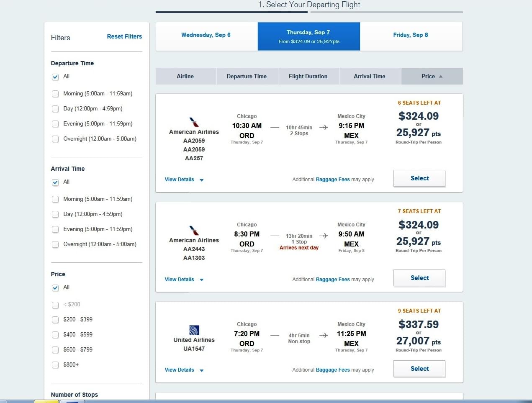Click the '4hr 5min Non-stop' duration
Screen dimensions: 532x403
(299, 339)
